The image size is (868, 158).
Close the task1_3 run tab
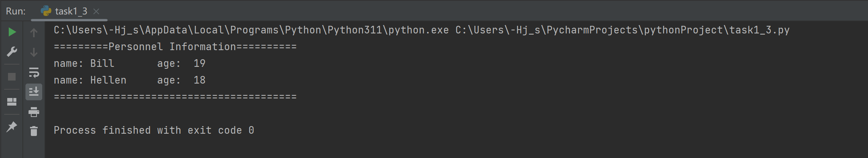(97, 11)
